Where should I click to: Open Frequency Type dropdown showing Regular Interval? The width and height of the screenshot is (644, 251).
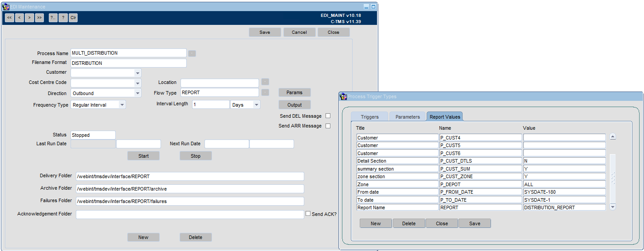pyautogui.click(x=122, y=105)
